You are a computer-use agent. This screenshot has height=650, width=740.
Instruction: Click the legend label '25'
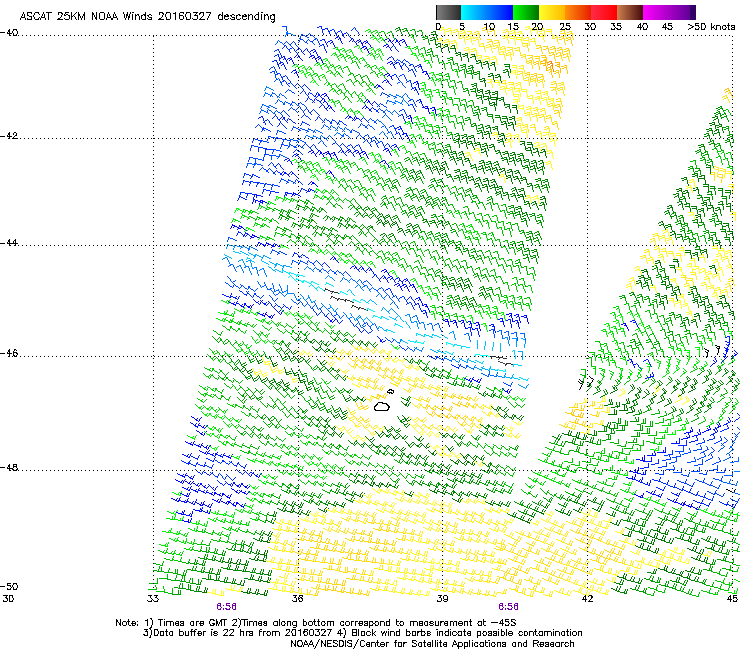click(565, 27)
